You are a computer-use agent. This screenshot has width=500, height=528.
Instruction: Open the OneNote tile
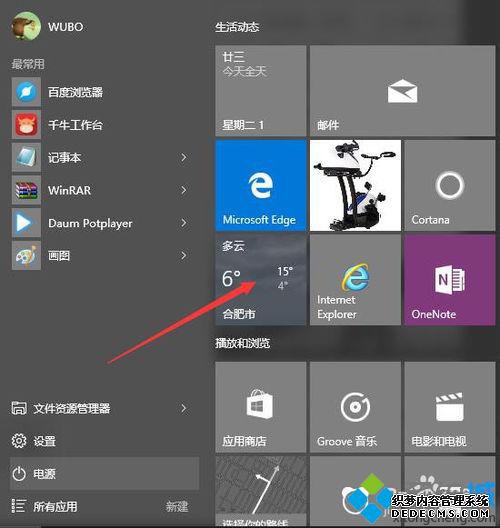coord(450,280)
